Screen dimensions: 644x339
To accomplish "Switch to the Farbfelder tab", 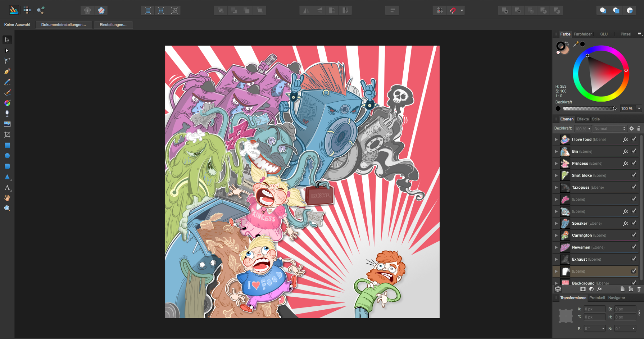I will [582, 34].
